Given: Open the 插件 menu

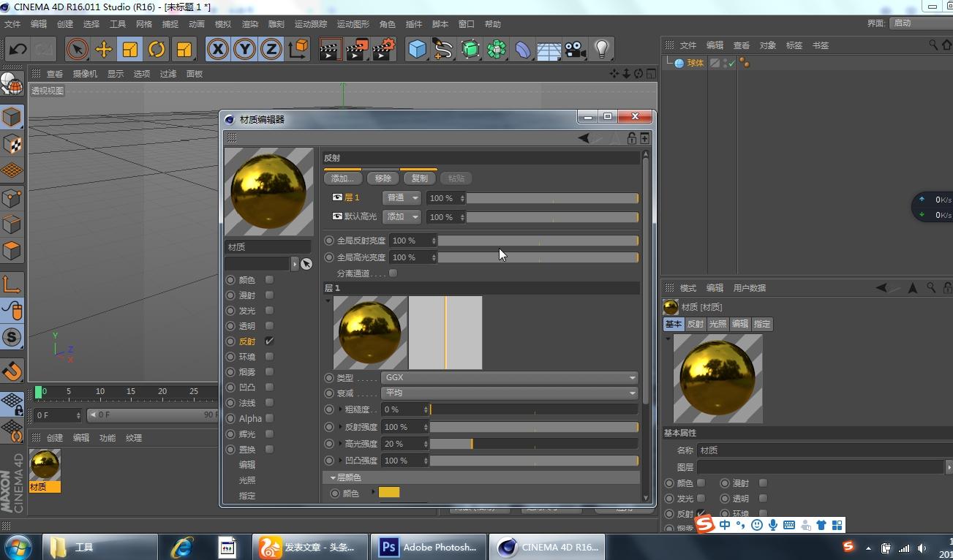Looking at the screenshot, I should tap(413, 24).
